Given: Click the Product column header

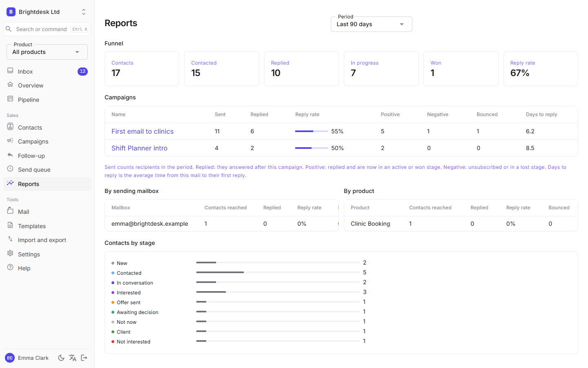Looking at the screenshot, I should 360,208.
